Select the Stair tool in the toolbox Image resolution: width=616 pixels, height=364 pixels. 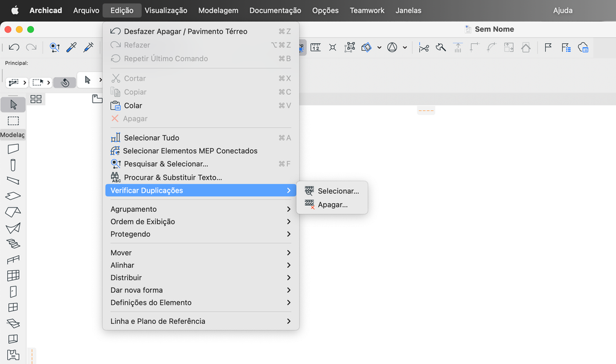point(13,244)
